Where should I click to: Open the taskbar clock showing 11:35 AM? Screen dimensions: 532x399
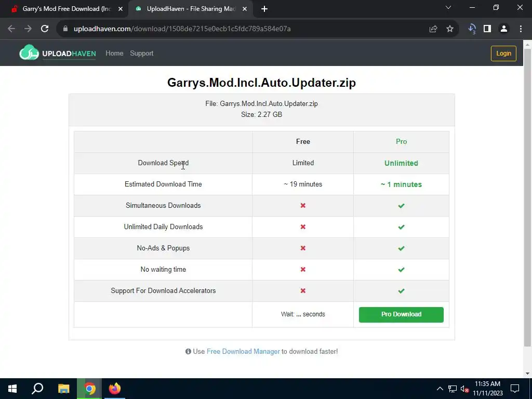487,389
